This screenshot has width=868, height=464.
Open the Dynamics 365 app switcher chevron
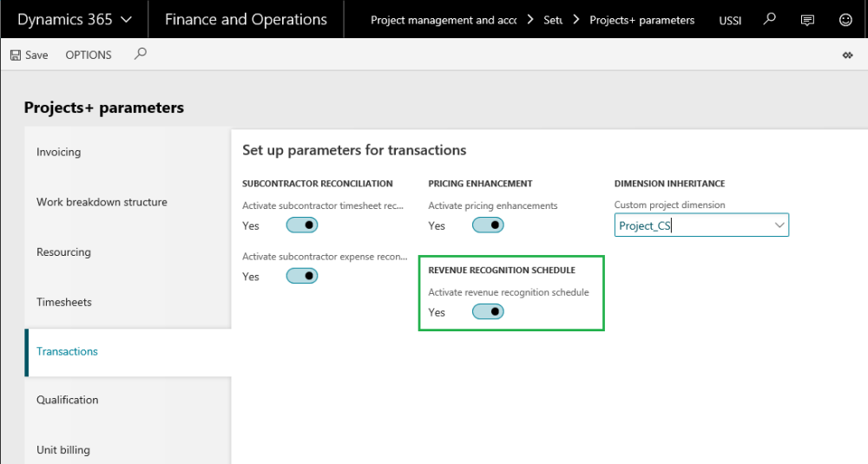click(127, 19)
